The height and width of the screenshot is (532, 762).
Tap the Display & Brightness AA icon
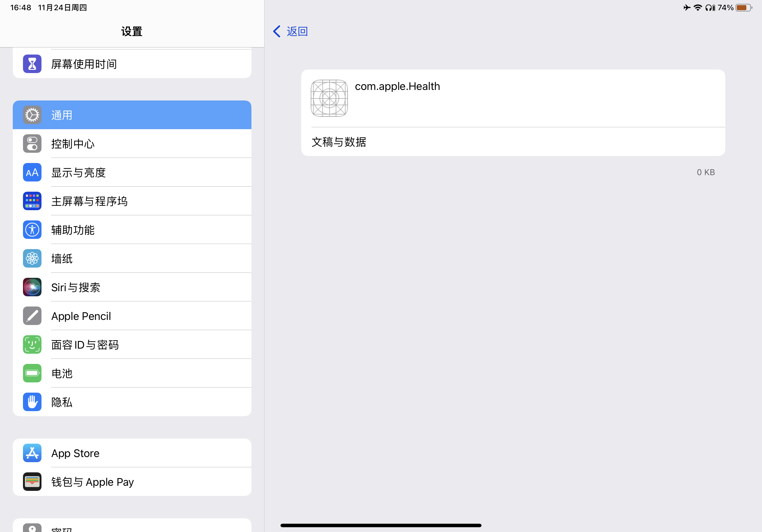coord(32,173)
